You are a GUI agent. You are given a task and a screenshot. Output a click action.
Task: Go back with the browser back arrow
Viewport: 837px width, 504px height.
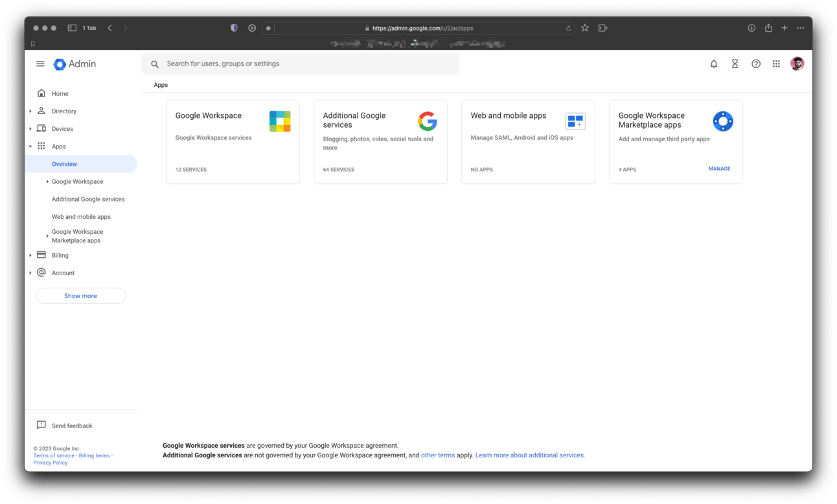(x=110, y=28)
